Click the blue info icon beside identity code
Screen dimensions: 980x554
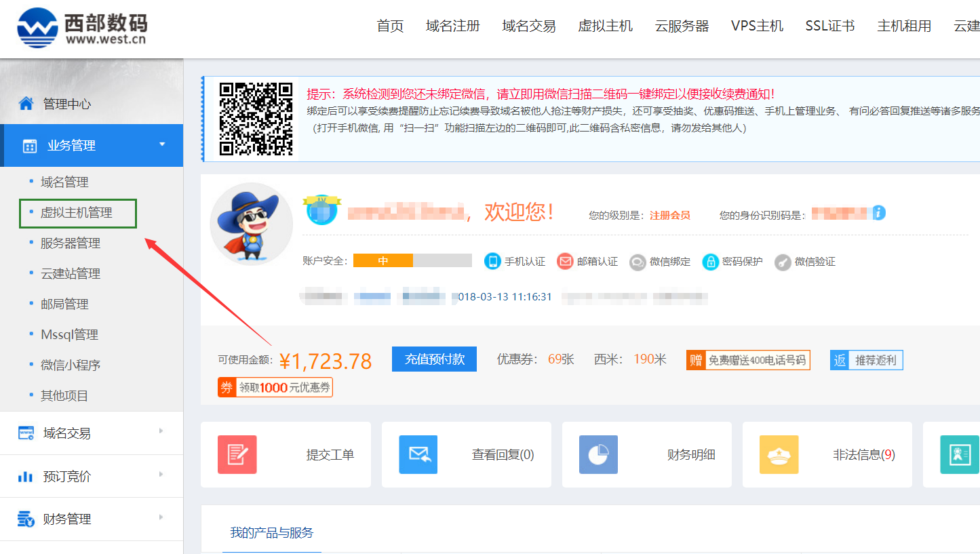(879, 213)
